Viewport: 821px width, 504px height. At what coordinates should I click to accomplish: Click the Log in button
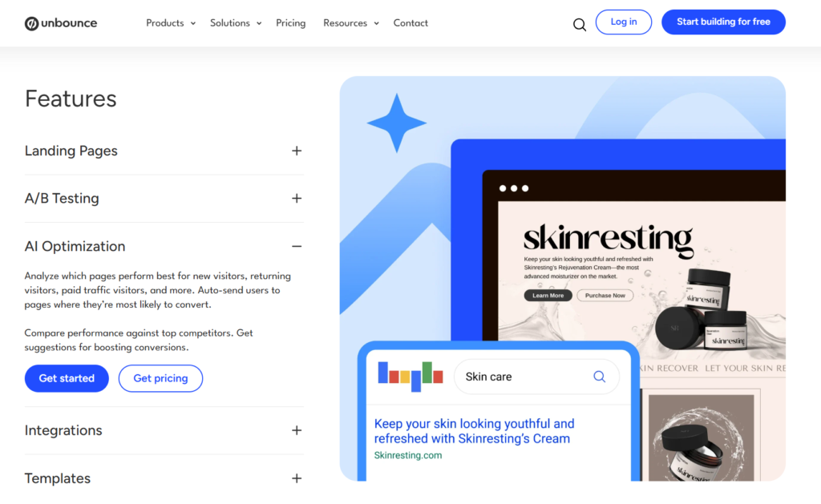pyautogui.click(x=624, y=22)
